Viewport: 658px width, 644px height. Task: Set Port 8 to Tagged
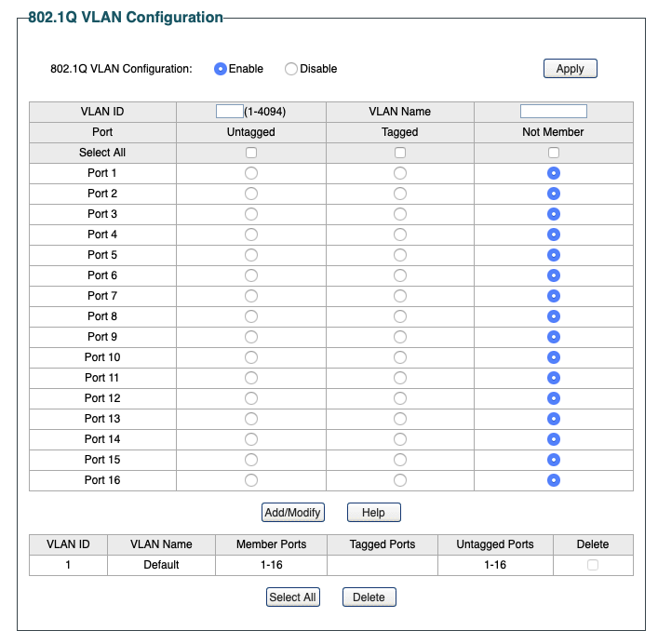coord(400,316)
